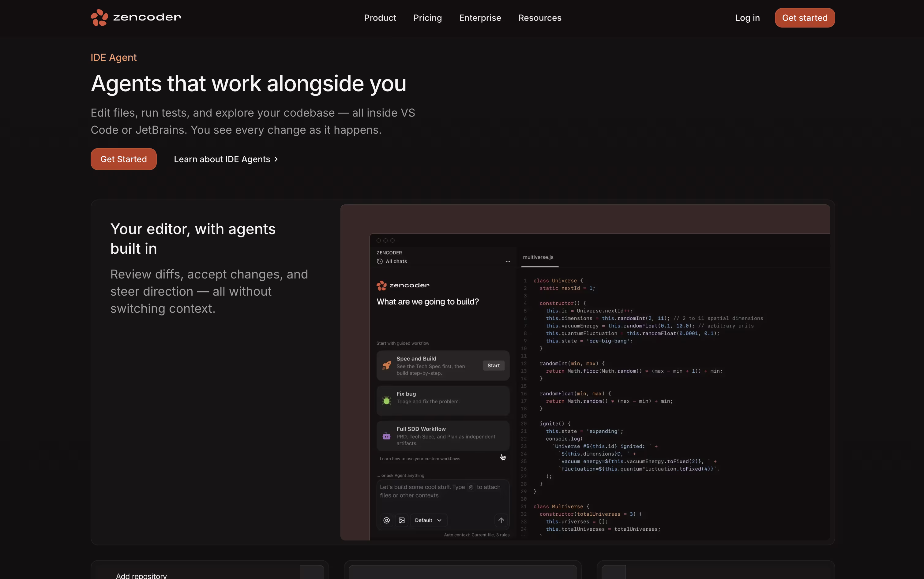Screen dimensions: 924x579
Task: Click the @ mention icon button
Action: [x=387, y=520]
